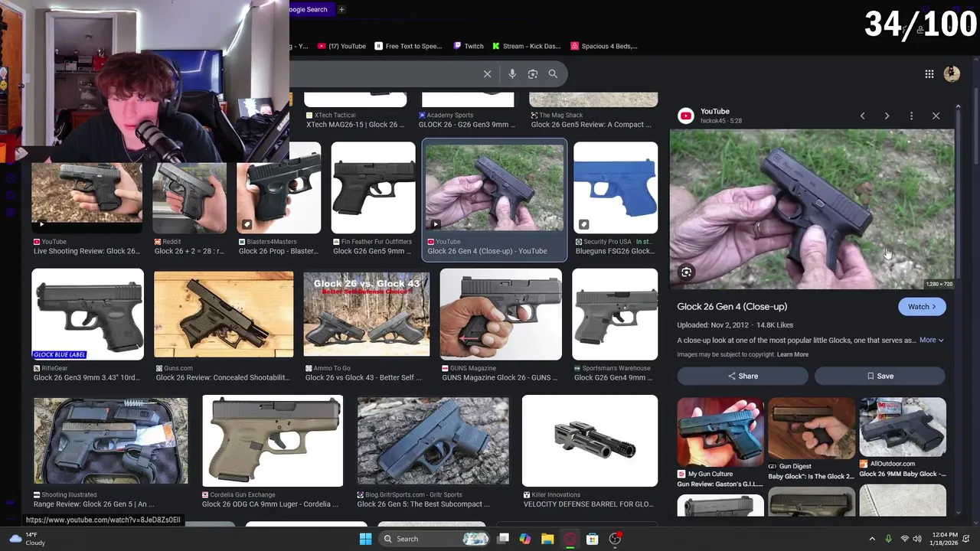Click the Google Lens icon on preview image
This screenshot has height=551, width=980.
[686, 272]
